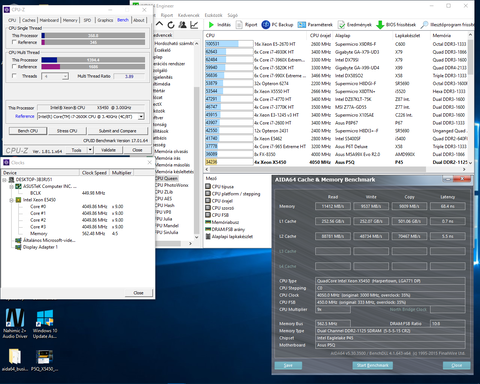Click the refresh icon in AIDA64 toolbar

point(171,25)
